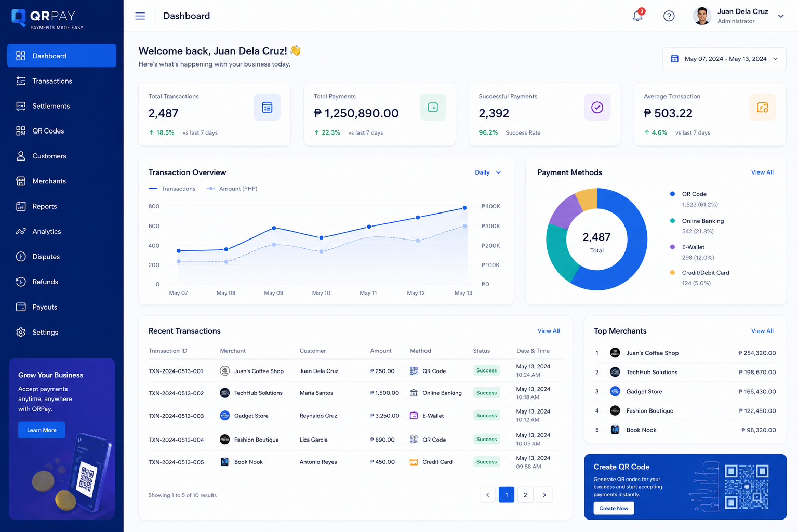Viewport: 798px width, 532px height.
Task: Click QR Code icon in TXN-2024-0513-004 row
Action: [x=414, y=440]
